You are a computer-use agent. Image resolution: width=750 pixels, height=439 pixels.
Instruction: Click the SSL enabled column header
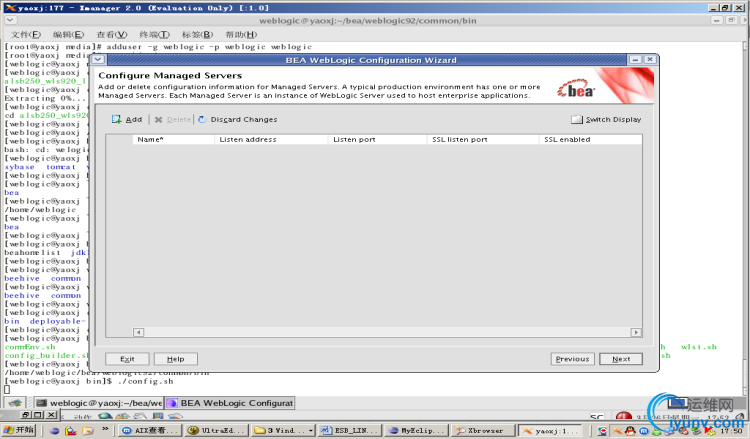pos(590,139)
